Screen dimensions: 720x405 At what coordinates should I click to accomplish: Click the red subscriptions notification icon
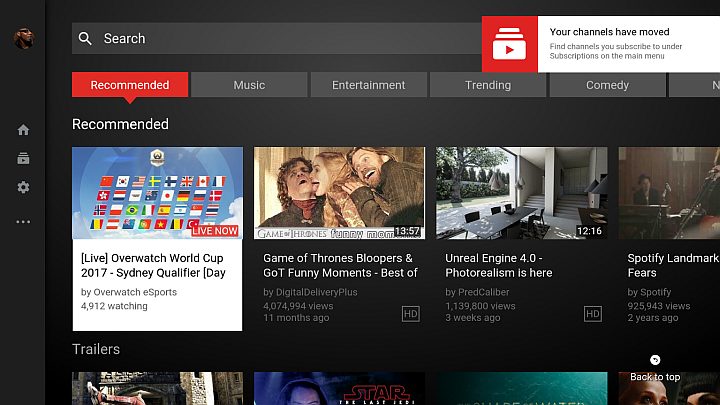(509, 44)
